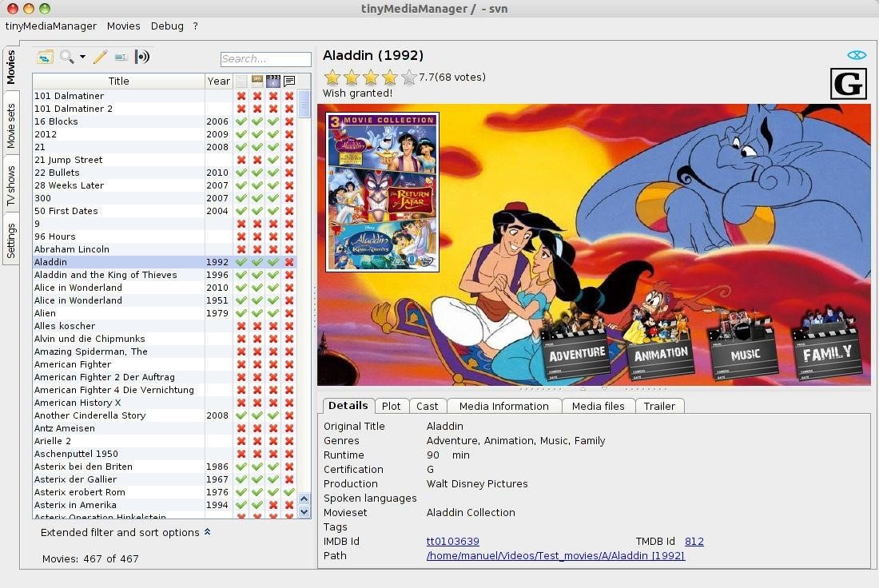
Task: Click the rename movie toolbar icon
Action: [121, 58]
